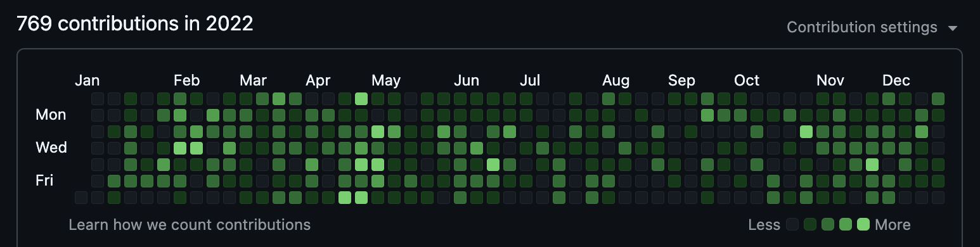Select the heading 769 contributions in 2022
Viewport: 980px width, 247px height.
(135, 24)
